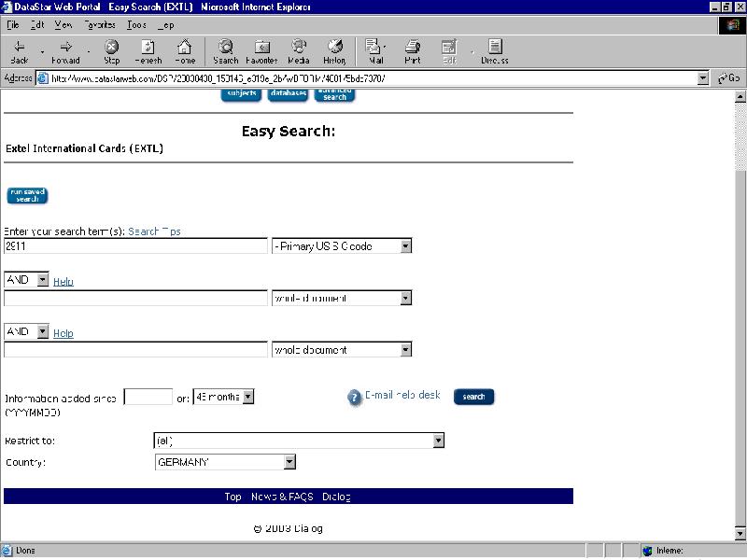747x560 pixels.
Task: Click the blue search button
Action: pos(473,397)
